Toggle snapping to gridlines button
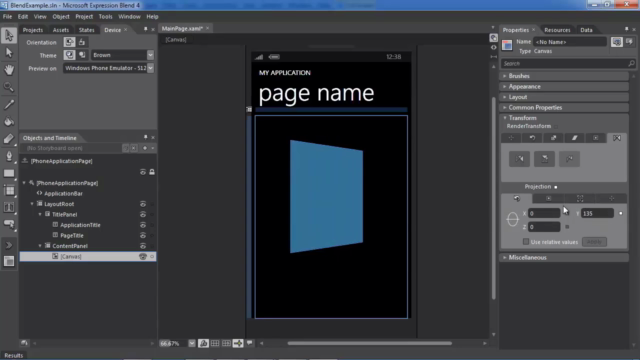640x360 pixels. pyautogui.click(x=226, y=343)
